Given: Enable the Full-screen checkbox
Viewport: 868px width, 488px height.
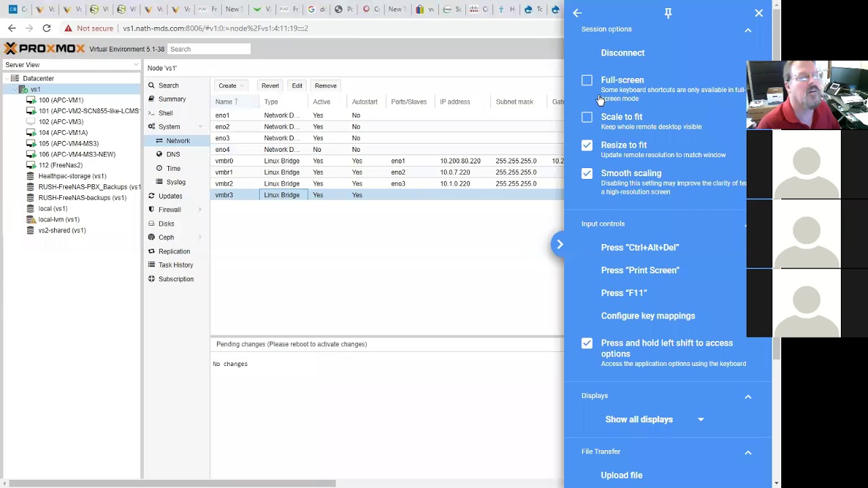Looking at the screenshot, I should click(587, 80).
